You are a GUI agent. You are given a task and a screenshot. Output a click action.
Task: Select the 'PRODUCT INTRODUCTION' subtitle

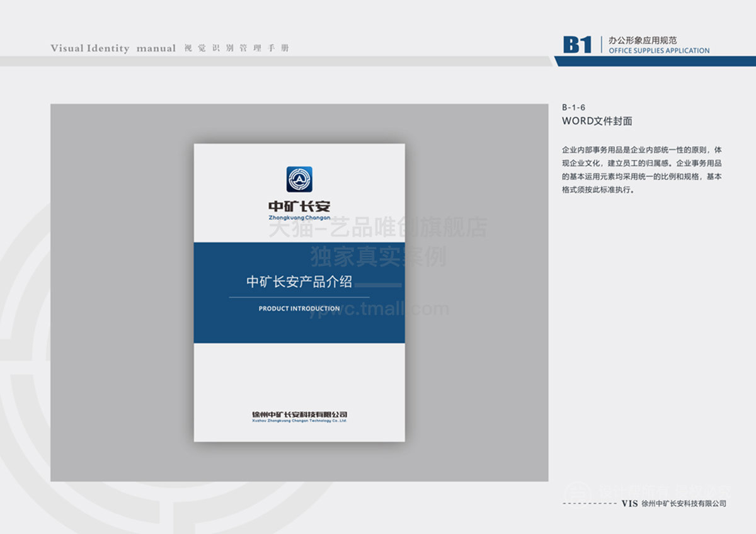click(299, 309)
